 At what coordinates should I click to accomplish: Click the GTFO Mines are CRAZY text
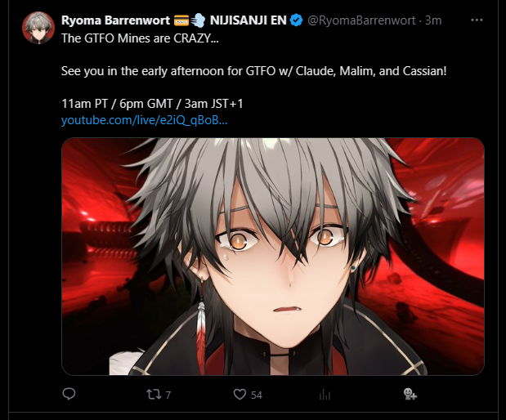[x=140, y=38]
